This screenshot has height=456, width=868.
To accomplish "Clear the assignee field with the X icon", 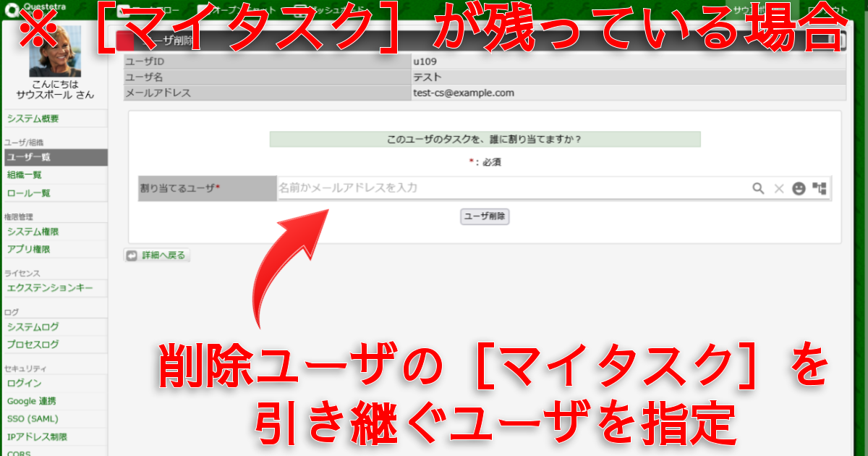I will pyautogui.click(x=779, y=188).
